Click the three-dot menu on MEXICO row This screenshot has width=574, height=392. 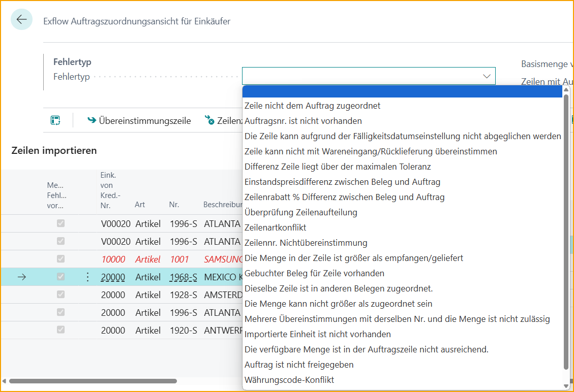pyautogui.click(x=87, y=277)
